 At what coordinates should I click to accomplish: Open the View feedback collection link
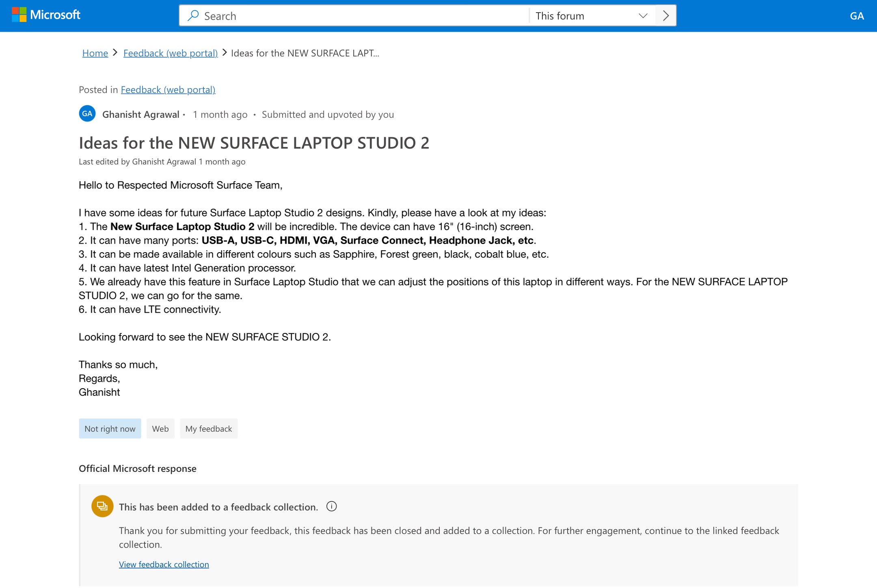164,564
